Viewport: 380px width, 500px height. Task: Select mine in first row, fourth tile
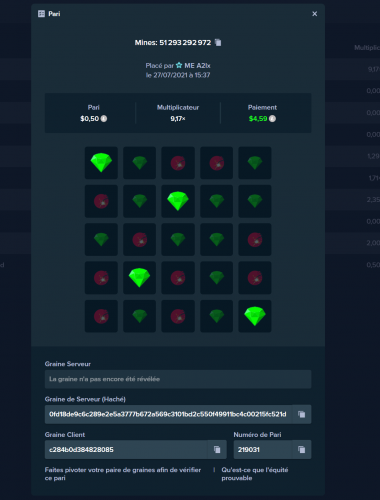click(x=216, y=163)
